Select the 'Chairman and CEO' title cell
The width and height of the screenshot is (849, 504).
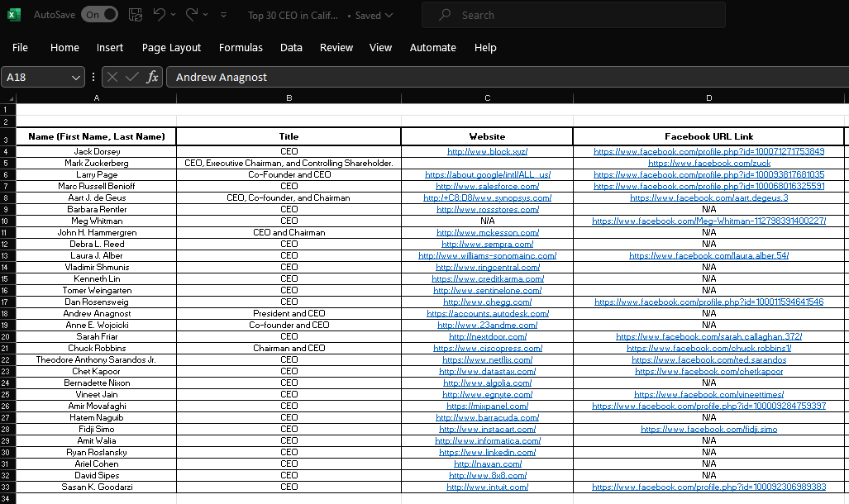tap(289, 348)
